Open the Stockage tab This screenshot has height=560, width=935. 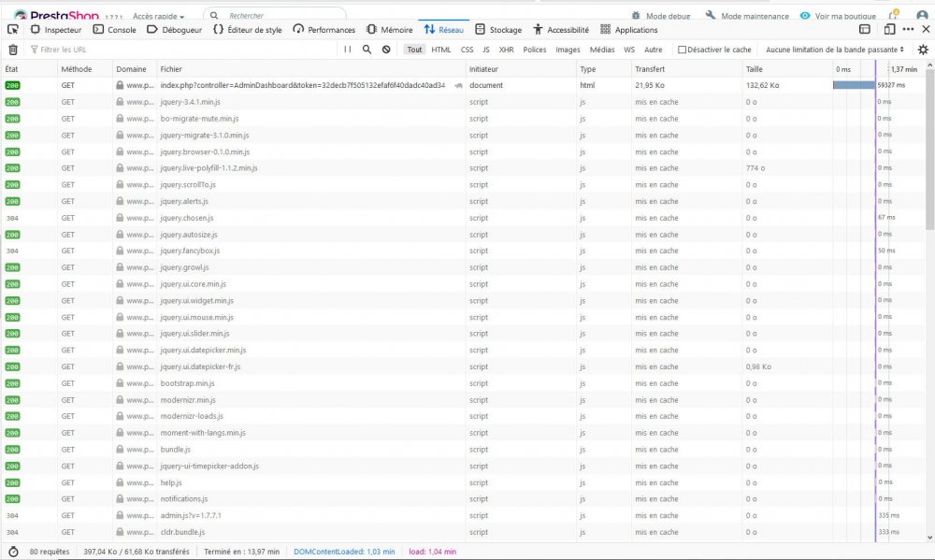click(x=498, y=29)
